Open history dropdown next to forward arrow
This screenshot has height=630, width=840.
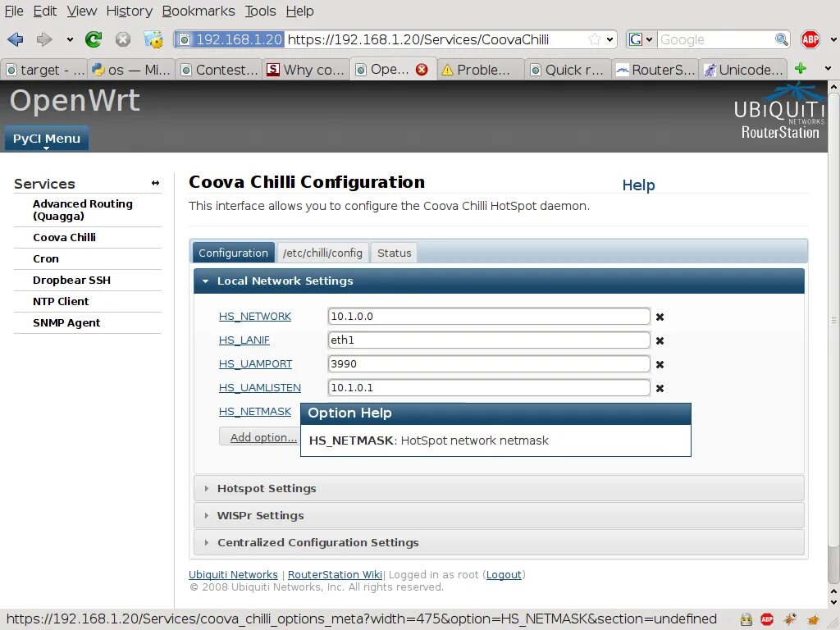[x=70, y=39]
